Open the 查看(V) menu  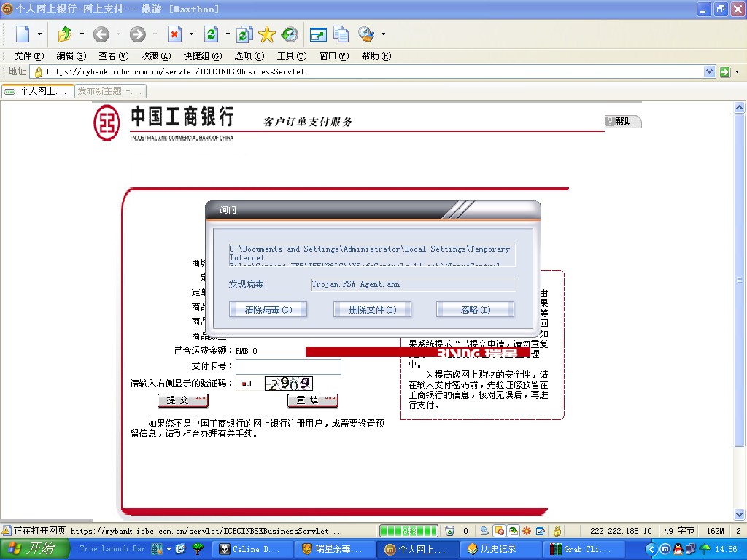113,56
